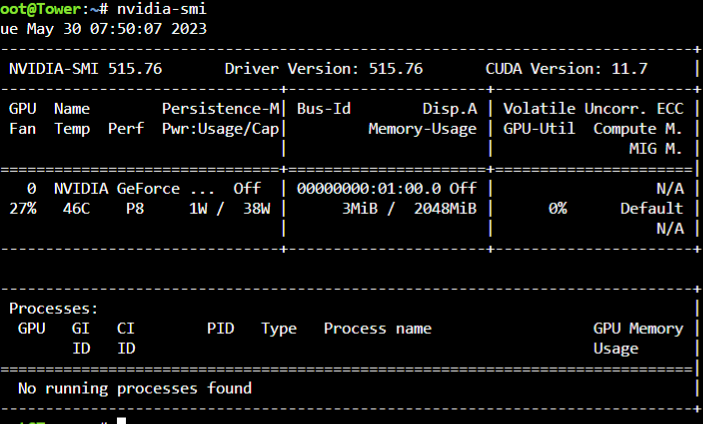Click the temperature value '46C'
The width and height of the screenshot is (703, 424).
click(77, 209)
